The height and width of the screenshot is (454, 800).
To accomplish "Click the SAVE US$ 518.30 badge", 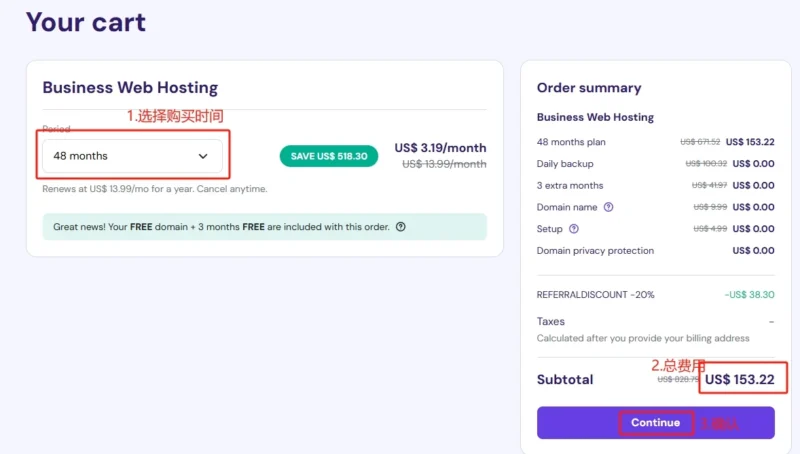I will click(x=329, y=156).
